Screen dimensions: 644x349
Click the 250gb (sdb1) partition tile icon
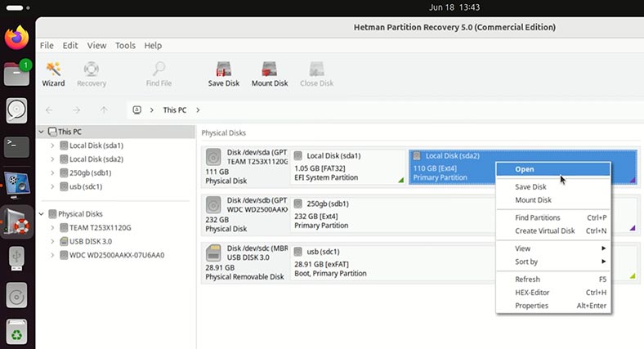point(298,204)
